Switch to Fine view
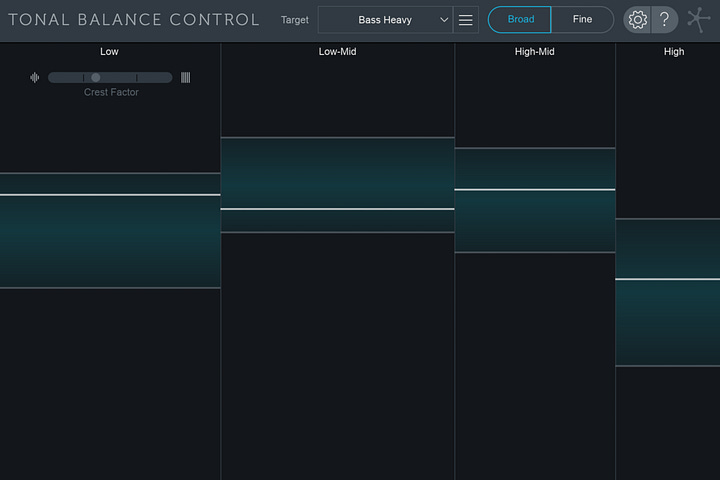This screenshot has width=720, height=480. [x=582, y=20]
